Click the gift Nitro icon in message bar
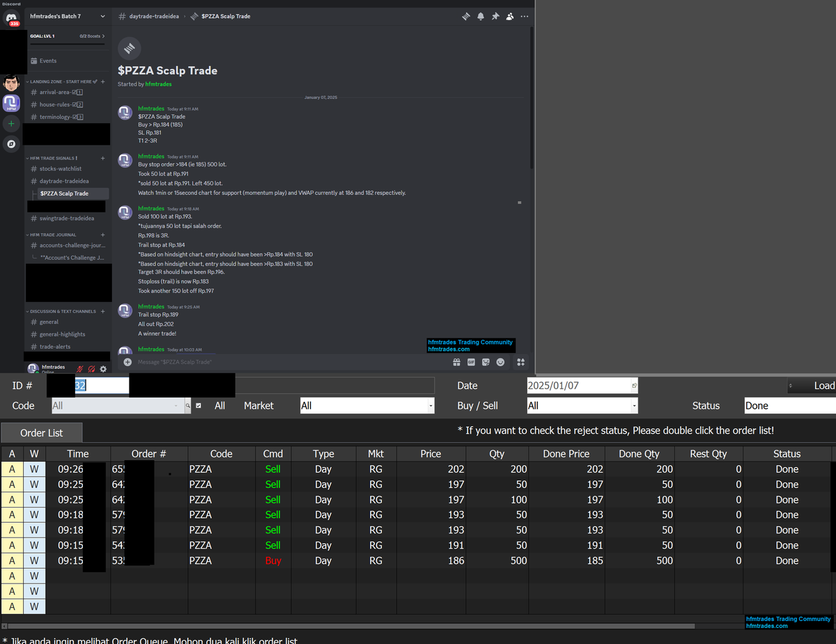The height and width of the screenshot is (644, 836). (456, 362)
